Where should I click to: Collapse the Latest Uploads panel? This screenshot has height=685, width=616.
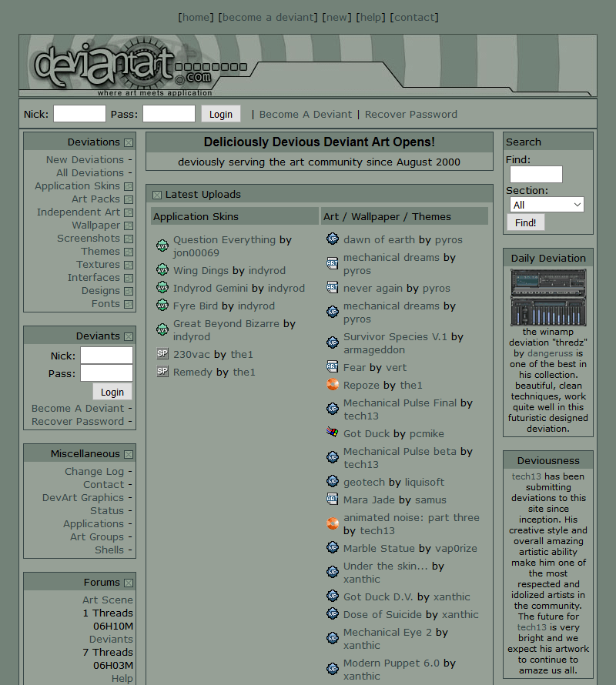[x=157, y=194]
